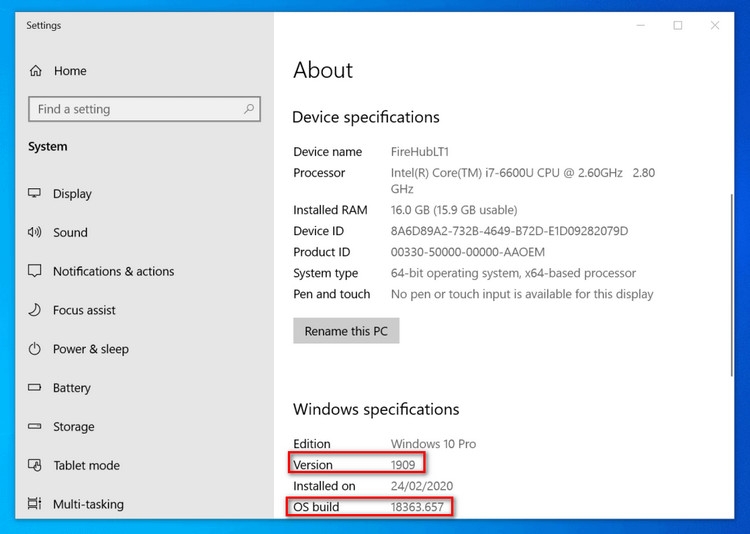The height and width of the screenshot is (534, 750).
Task: Click the Focus assist moon icon
Action: (34, 310)
